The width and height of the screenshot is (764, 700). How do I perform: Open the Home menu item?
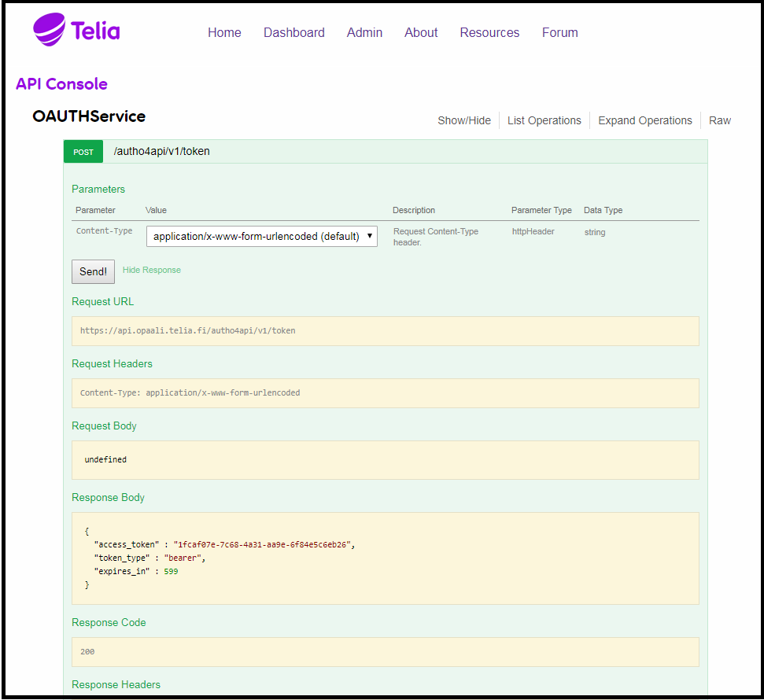[x=224, y=32]
